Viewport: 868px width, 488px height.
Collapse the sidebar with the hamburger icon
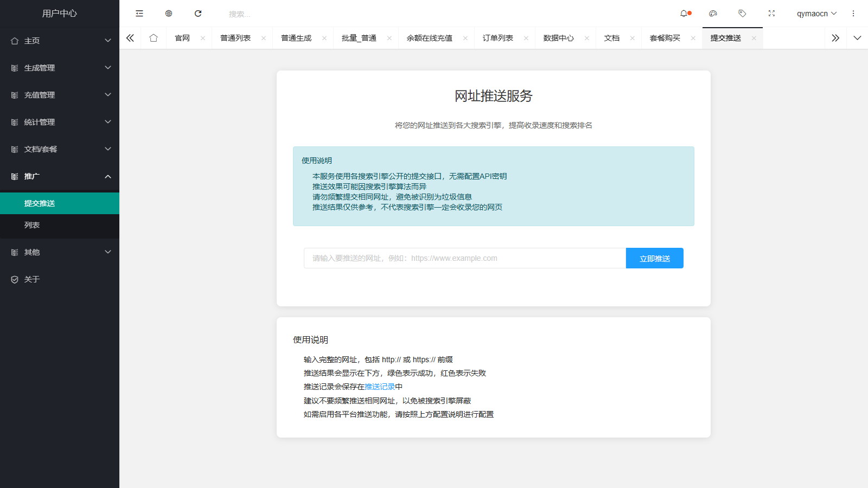139,13
